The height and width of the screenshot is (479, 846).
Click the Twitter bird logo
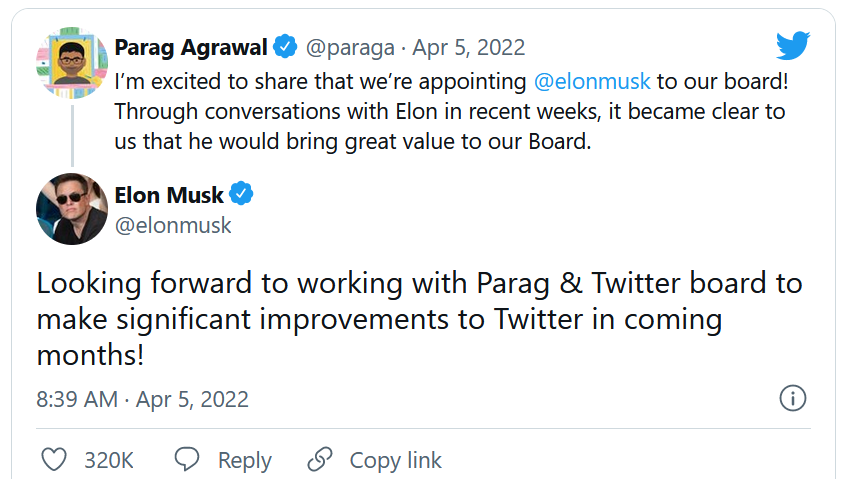click(x=792, y=45)
